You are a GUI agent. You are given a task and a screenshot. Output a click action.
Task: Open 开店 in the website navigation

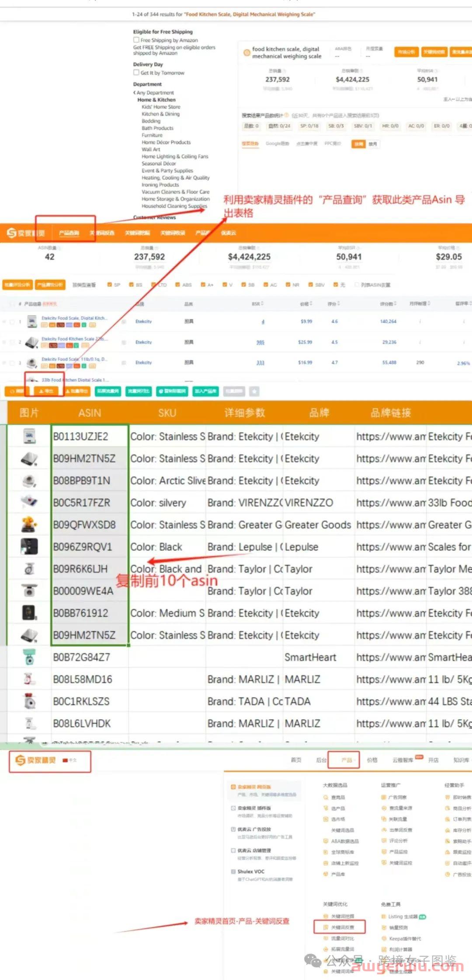coord(433,760)
